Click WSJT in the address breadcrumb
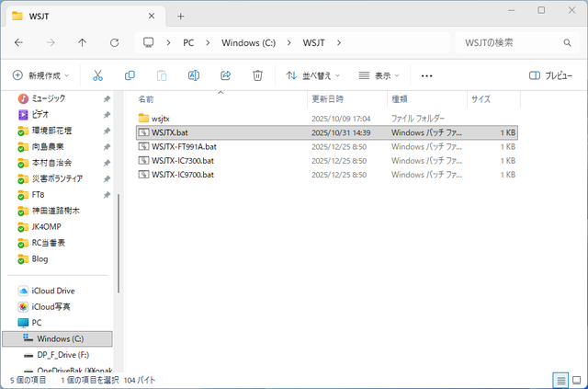This screenshot has height=389, width=588. pos(314,43)
